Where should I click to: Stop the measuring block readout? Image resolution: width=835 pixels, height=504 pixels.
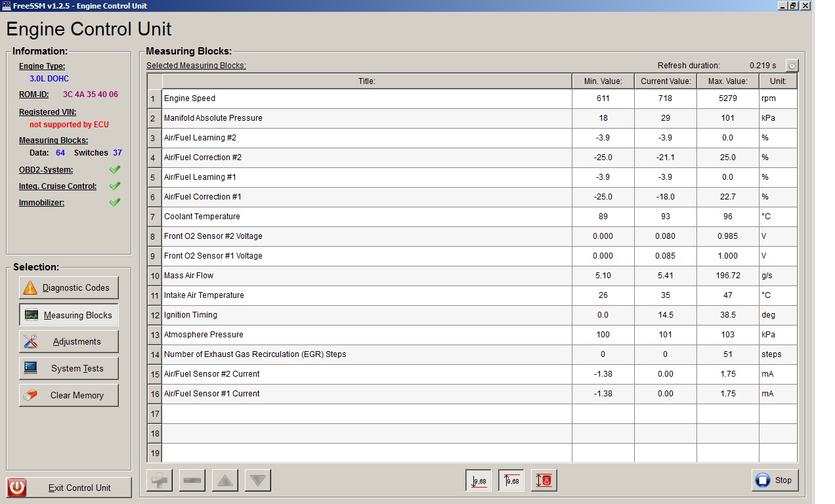(775, 480)
